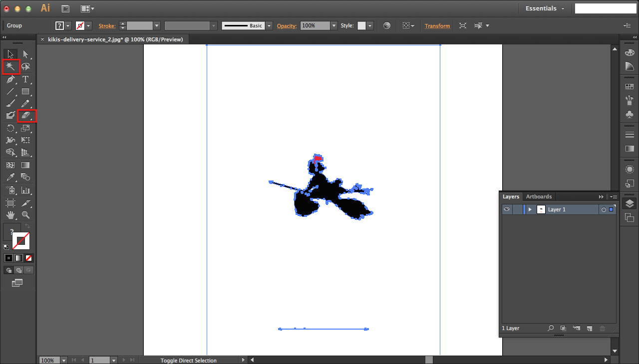Select the Hand tool
The width and height of the screenshot is (639, 364).
coord(10,215)
